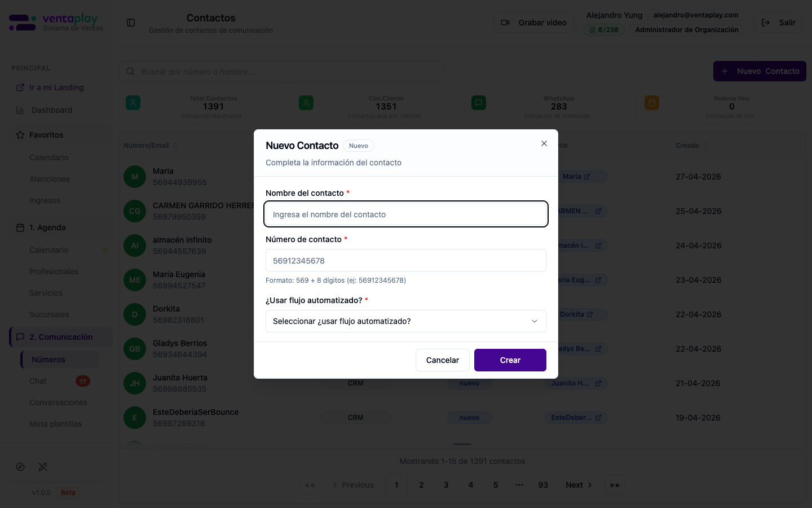Open the compass navigation icon in sidebar footer

pyautogui.click(x=20, y=467)
